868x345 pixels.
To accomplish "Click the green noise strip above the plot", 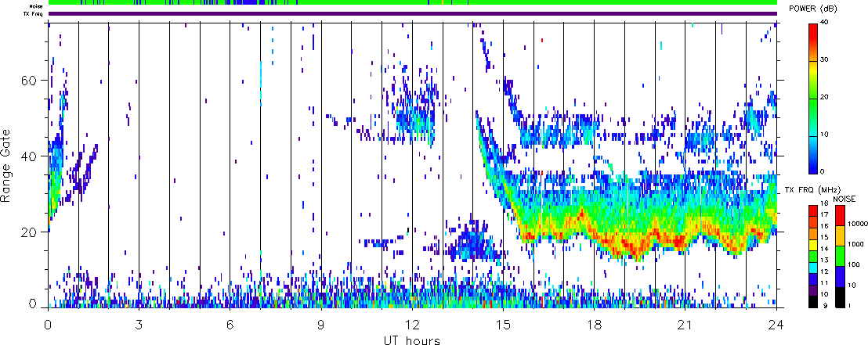I will point(413,2).
